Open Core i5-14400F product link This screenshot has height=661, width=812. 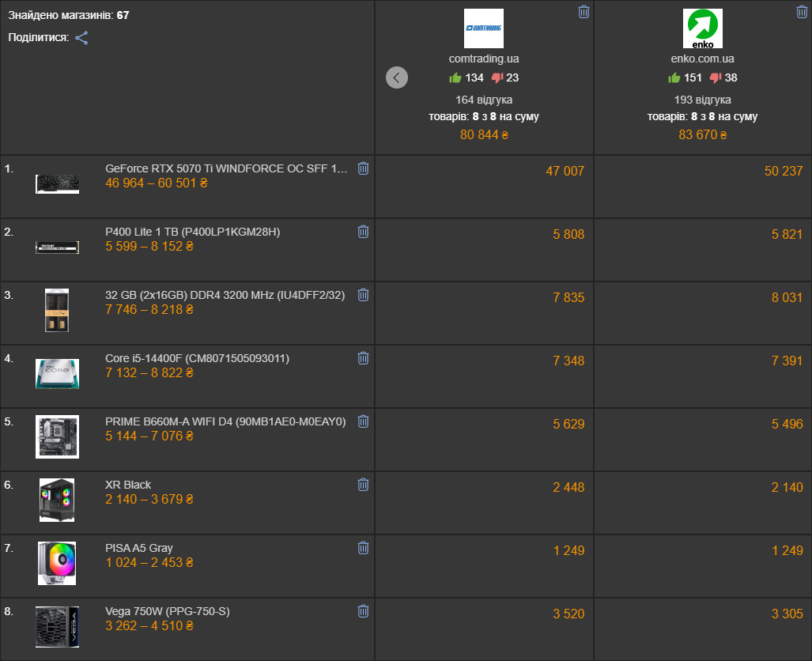pyautogui.click(x=198, y=358)
